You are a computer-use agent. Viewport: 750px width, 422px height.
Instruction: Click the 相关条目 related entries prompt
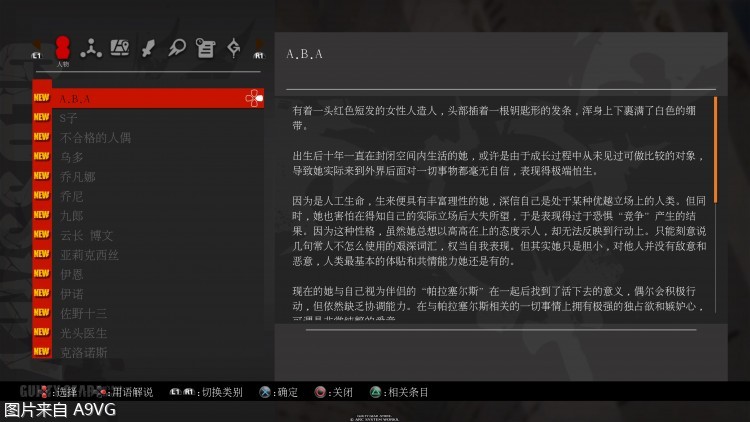pos(408,392)
